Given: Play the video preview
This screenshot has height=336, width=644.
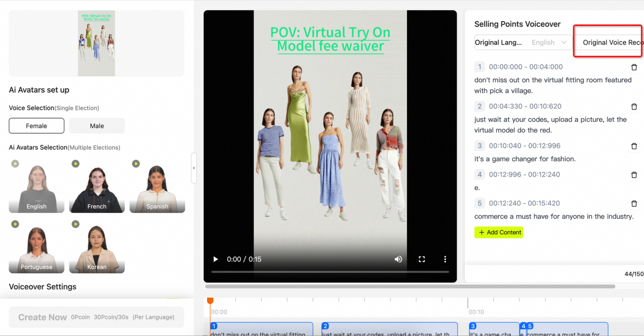Looking at the screenshot, I should coord(215,259).
